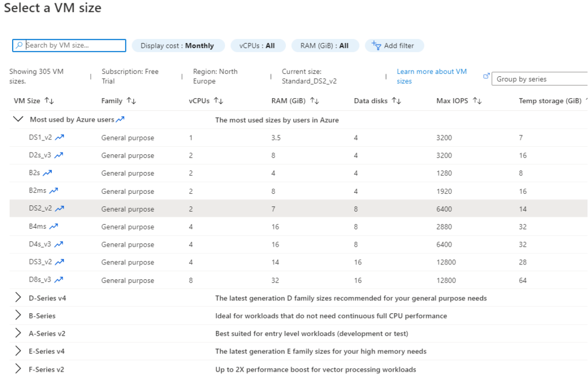Click the trending icon next to D2s_v3

point(59,155)
